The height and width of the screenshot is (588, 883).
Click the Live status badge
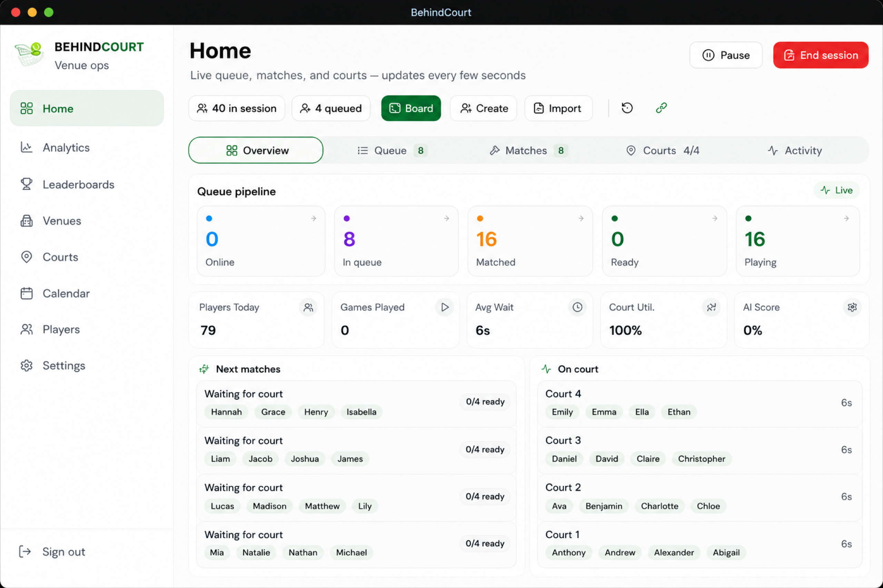click(x=836, y=190)
